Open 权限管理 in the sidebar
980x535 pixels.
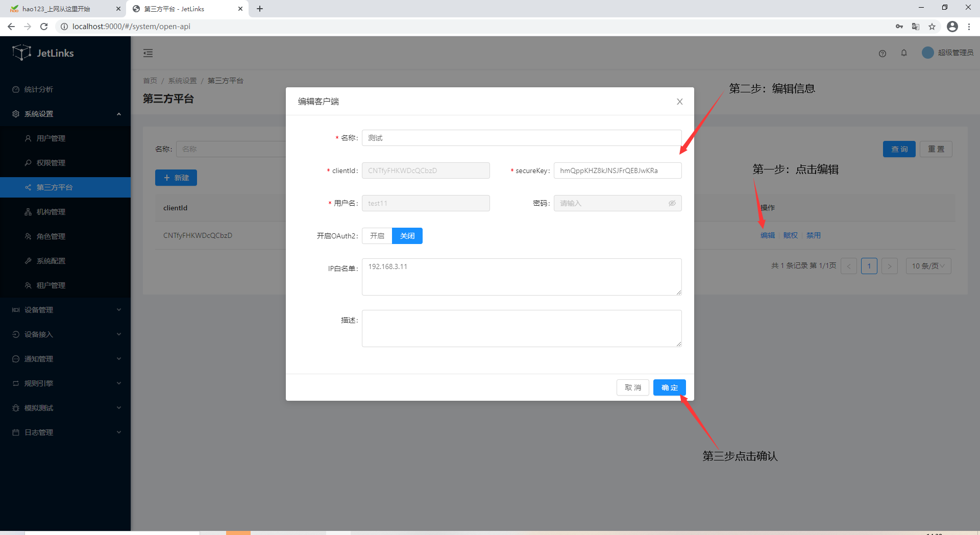coord(65,163)
